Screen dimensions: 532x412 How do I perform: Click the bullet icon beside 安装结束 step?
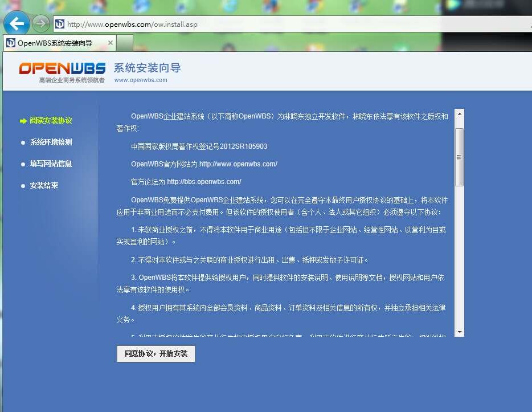click(22, 185)
